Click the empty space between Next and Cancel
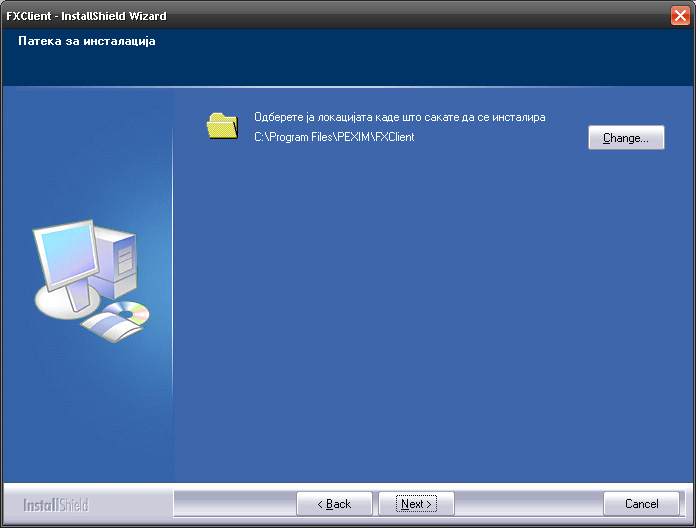The image size is (696, 528). click(528, 504)
